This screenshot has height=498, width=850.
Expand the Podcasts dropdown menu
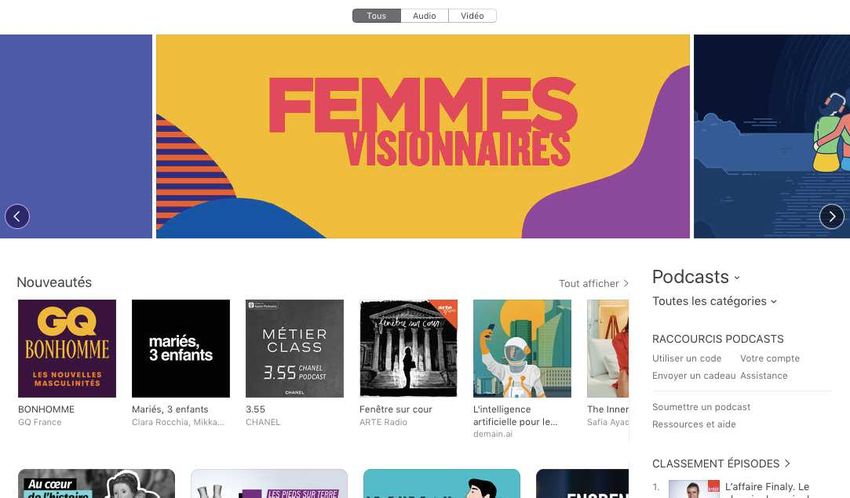696,277
